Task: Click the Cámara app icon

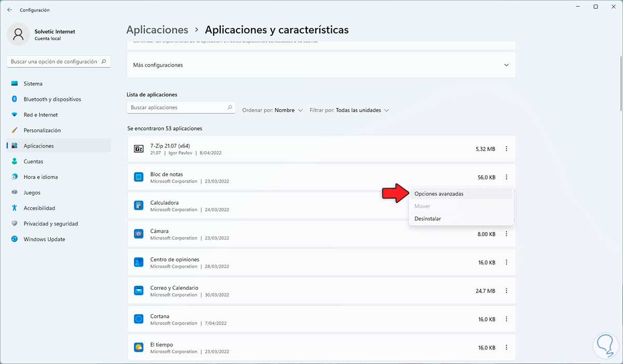Action: 139,234
